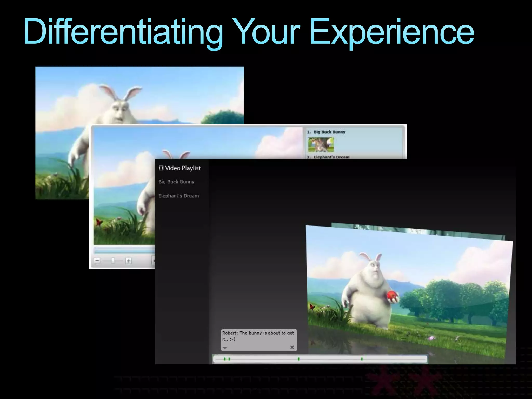532x399 pixels.
Task: Click the blue progress bar under video
Action: tap(124, 250)
